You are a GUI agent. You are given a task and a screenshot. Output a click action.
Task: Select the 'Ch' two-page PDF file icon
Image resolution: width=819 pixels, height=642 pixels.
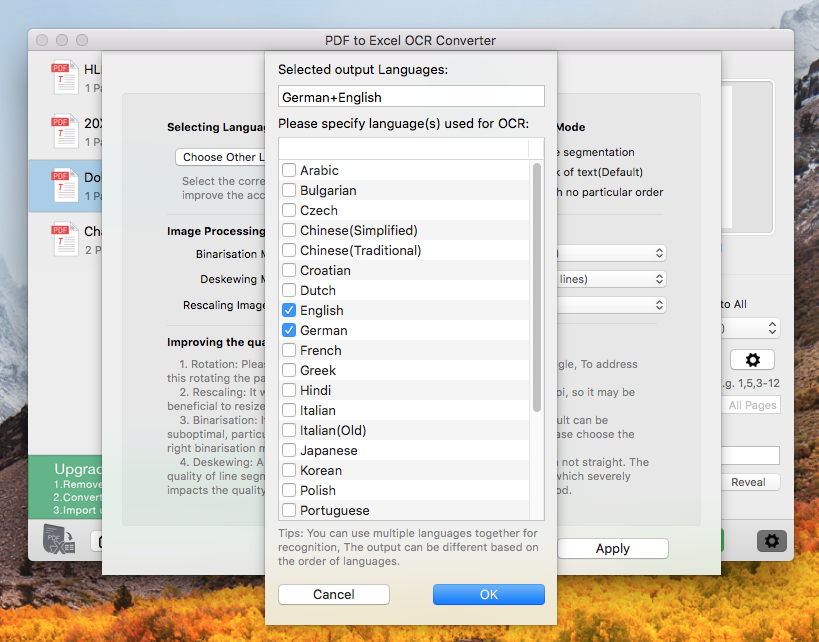(65, 239)
